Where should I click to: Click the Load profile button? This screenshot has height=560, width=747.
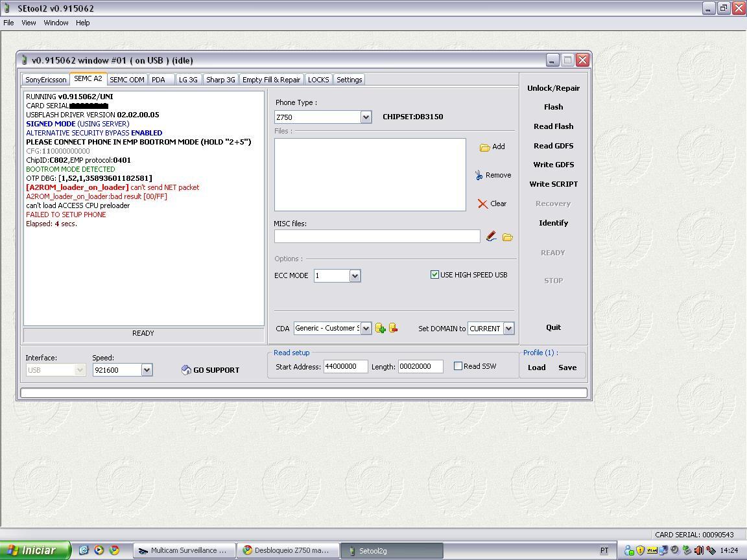tap(536, 367)
